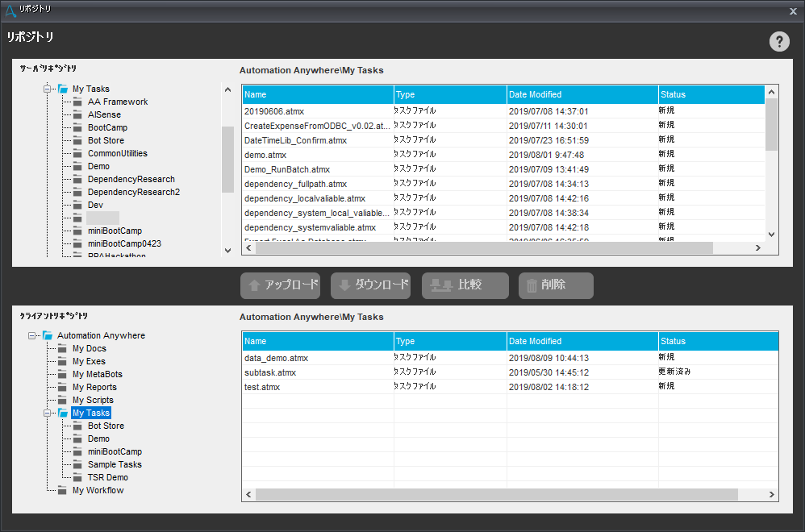Sort server files by Name column
The width and height of the screenshot is (805, 532).
318,95
